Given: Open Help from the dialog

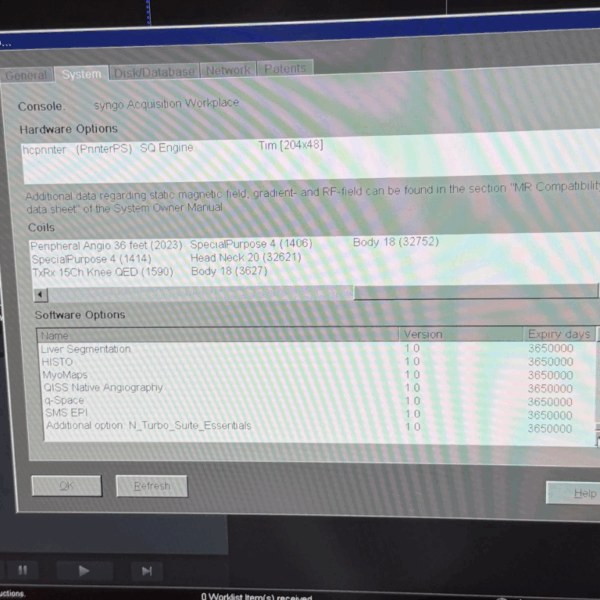Looking at the screenshot, I should click(574, 493).
